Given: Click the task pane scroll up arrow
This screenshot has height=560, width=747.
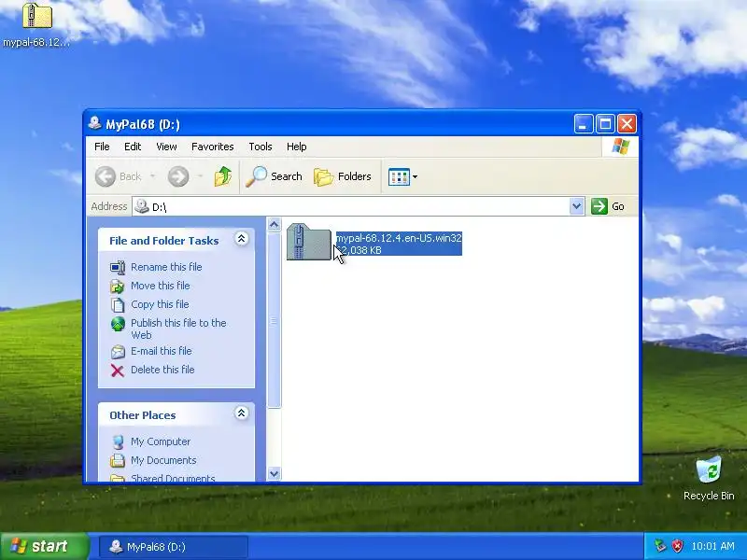Looking at the screenshot, I should click(274, 224).
